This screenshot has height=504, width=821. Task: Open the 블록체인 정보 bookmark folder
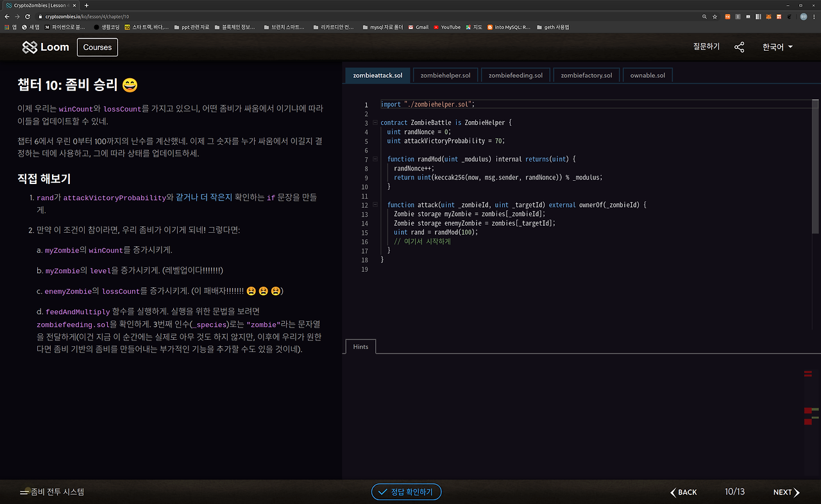(234, 27)
